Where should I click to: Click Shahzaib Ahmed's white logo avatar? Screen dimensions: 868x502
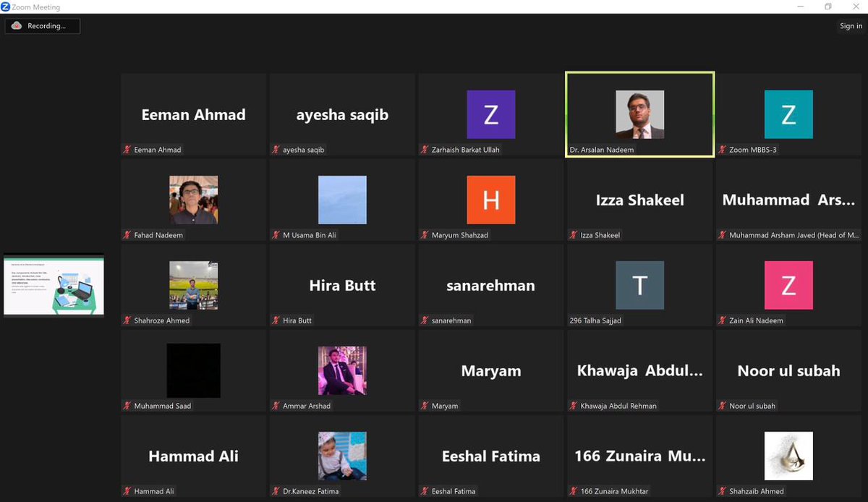(788, 456)
